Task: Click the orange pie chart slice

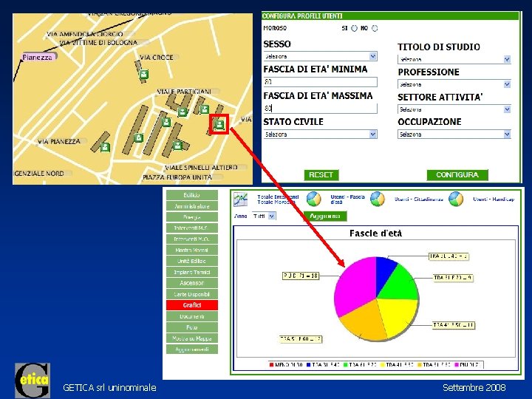Action: click(x=365, y=322)
